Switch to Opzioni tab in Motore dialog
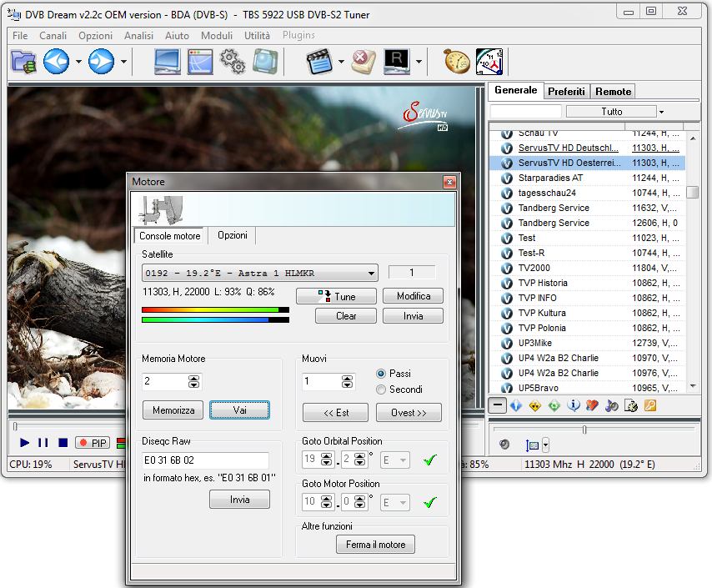This screenshot has height=588, width=712. click(x=232, y=235)
